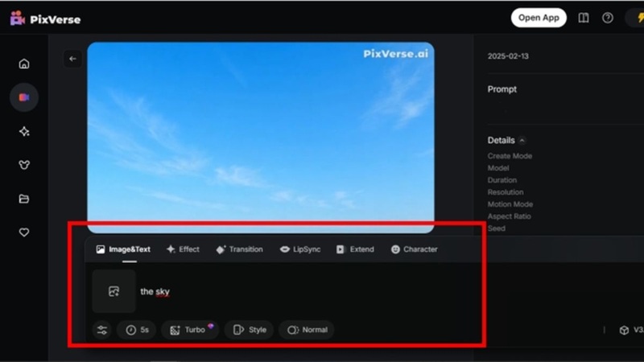The width and height of the screenshot is (644, 362).
Task: Open the character face sidebar icon
Action: click(x=24, y=165)
